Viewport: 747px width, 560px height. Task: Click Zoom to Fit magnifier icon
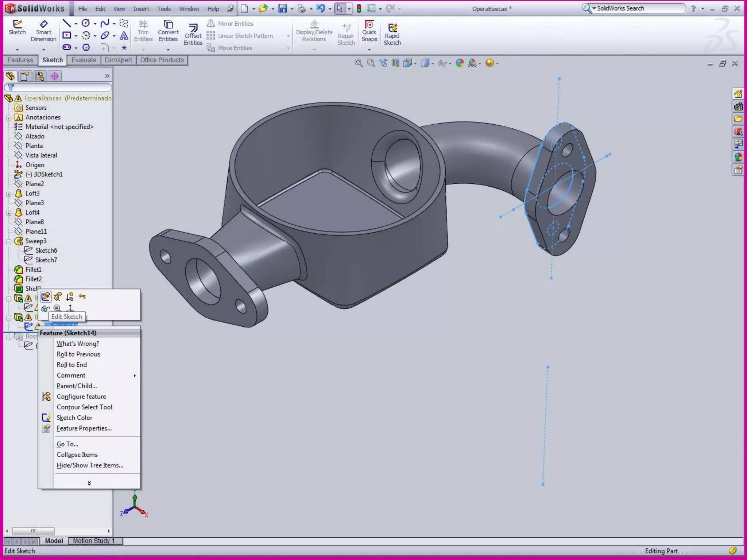click(x=359, y=63)
